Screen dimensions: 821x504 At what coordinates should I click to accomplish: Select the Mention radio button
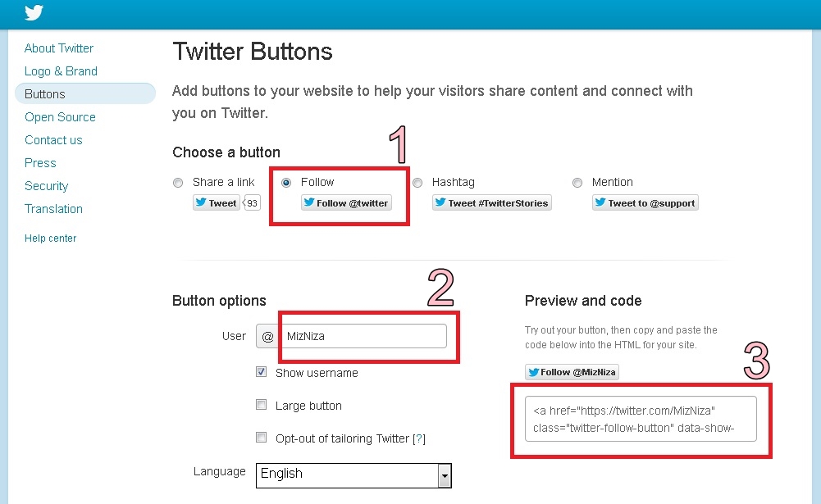point(577,183)
